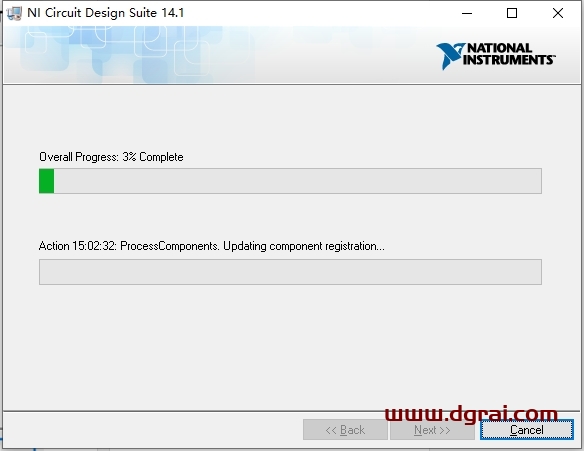
Task: Click the empty action progress bar
Action: pos(290,272)
